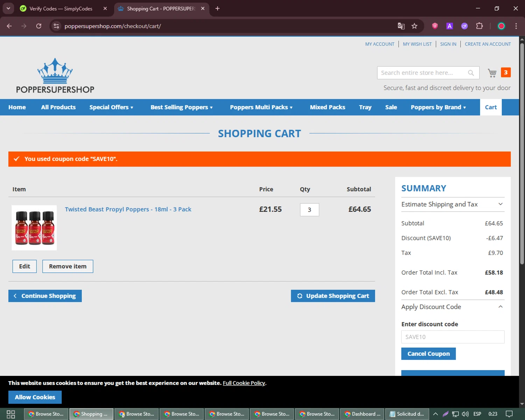Open the My Wish List link
Screen dimensions: 525x420
(x=417, y=44)
